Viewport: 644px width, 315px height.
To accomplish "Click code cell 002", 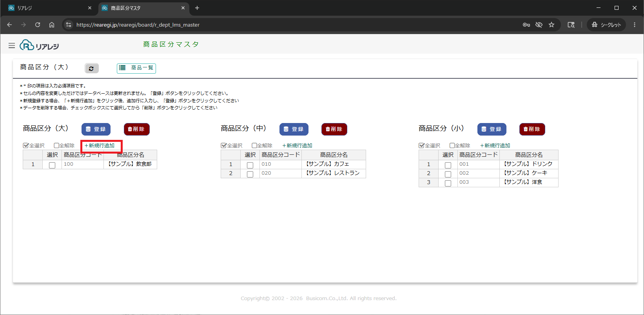I will click(x=479, y=173).
